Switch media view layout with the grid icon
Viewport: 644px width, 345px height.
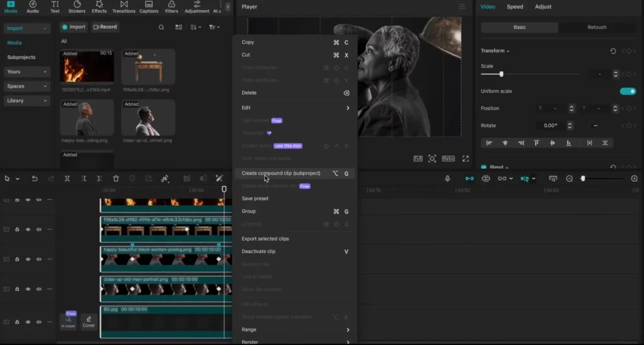pos(179,27)
